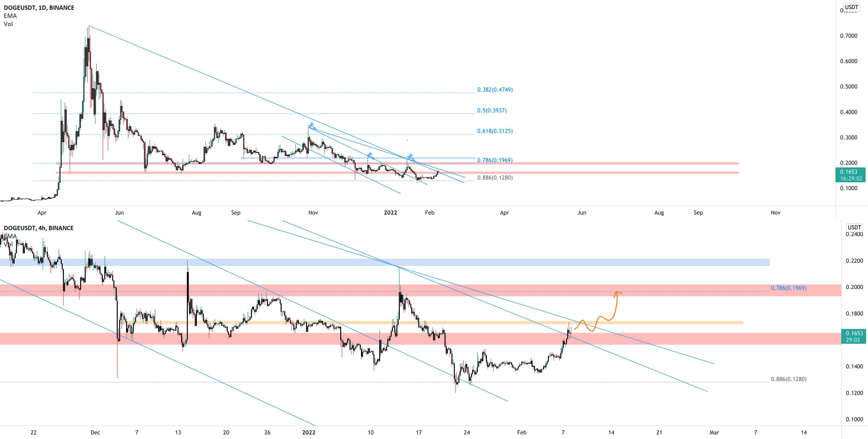This screenshot has width=868, height=439.
Task: Click 0.2400 on the 4h price axis
Action: click(x=855, y=234)
